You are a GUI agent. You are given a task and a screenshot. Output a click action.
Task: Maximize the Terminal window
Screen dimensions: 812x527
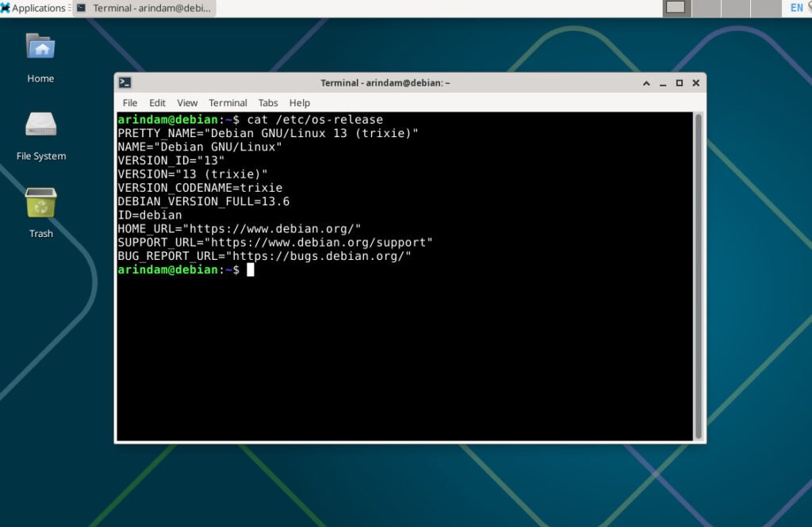(x=680, y=83)
